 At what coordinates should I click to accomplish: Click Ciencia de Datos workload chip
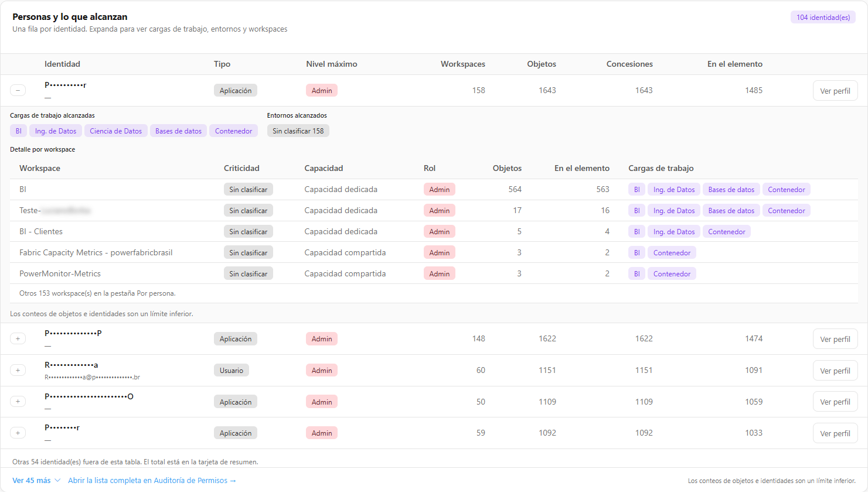click(116, 131)
